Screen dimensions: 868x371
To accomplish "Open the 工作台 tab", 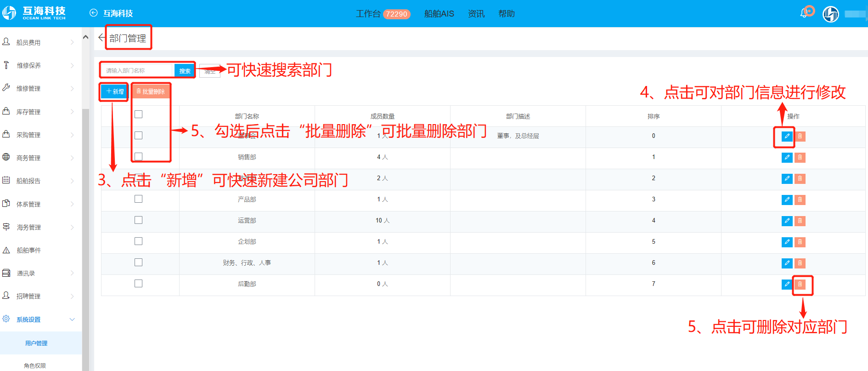I will coord(368,14).
